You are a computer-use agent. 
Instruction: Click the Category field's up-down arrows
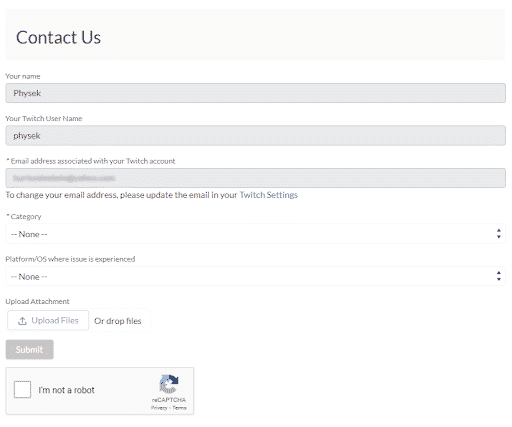498,234
